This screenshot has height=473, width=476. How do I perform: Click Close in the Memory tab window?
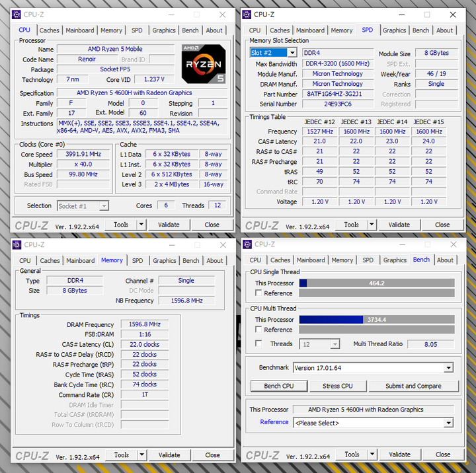[x=212, y=455]
